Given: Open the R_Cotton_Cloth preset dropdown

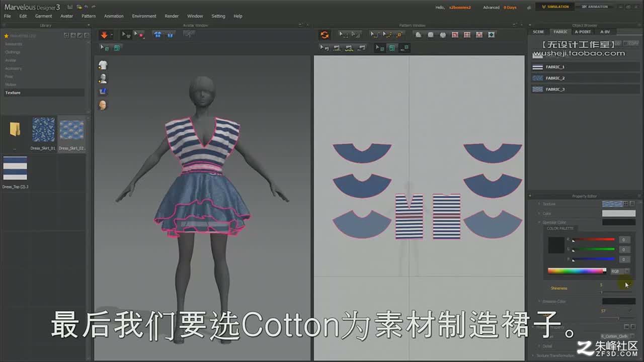Looking at the screenshot, I should point(617,336).
